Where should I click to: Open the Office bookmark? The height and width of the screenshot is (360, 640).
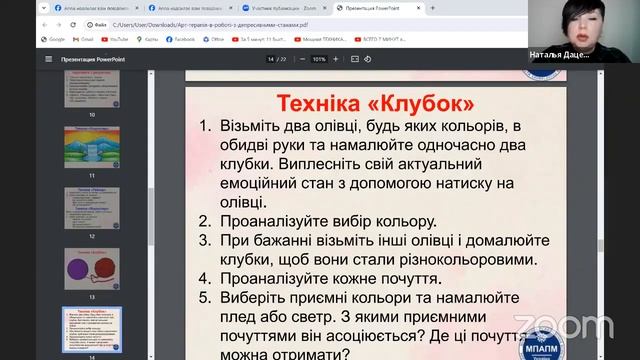point(213,39)
